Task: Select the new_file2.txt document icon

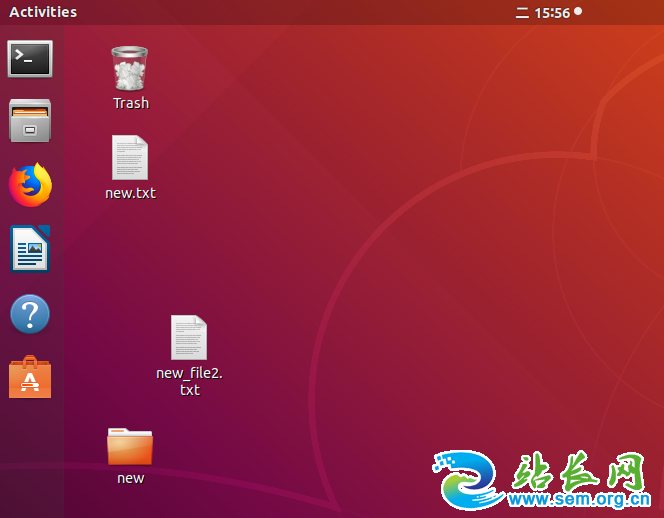Action: 189,338
